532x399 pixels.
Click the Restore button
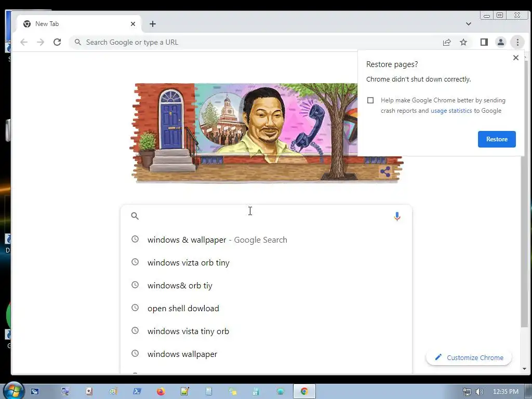tap(497, 139)
